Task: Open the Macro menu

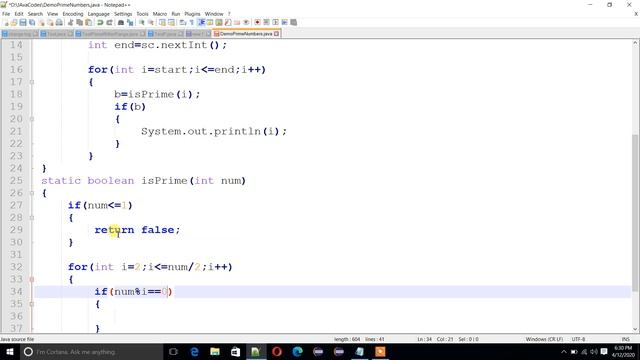Action: [x=160, y=14]
